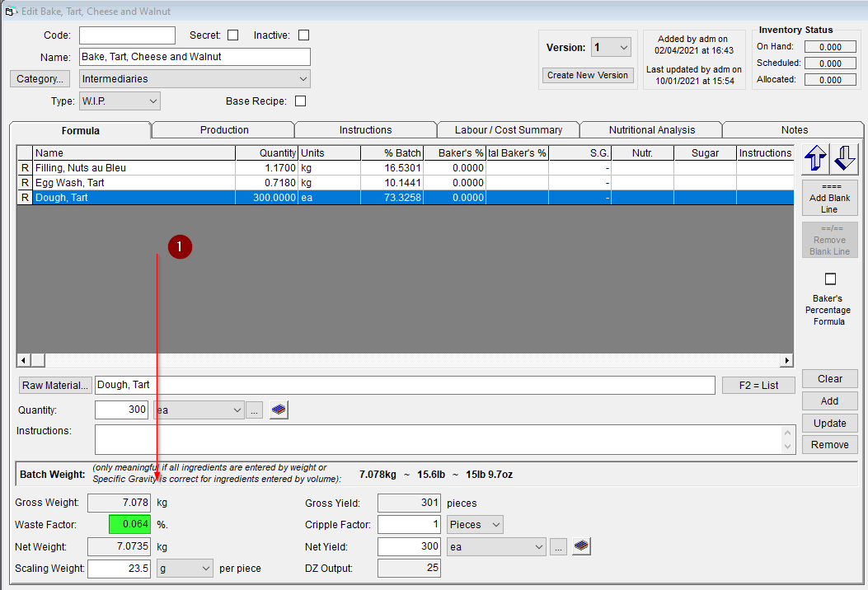
Task: Click the Add Blank Line button
Action: [829, 198]
